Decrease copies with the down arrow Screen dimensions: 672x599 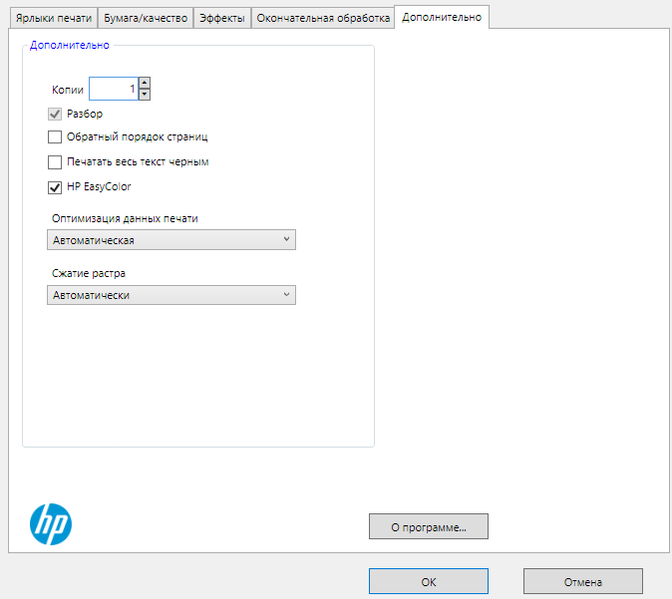[145, 95]
